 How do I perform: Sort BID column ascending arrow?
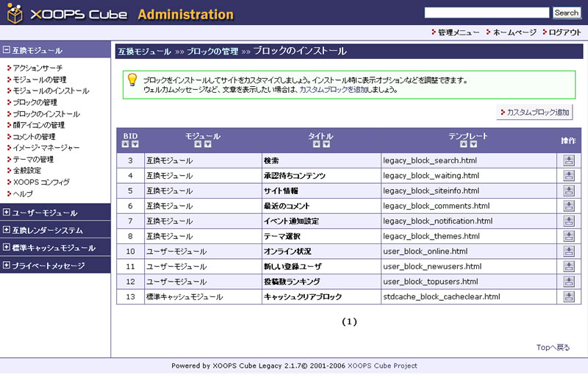click(x=125, y=144)
